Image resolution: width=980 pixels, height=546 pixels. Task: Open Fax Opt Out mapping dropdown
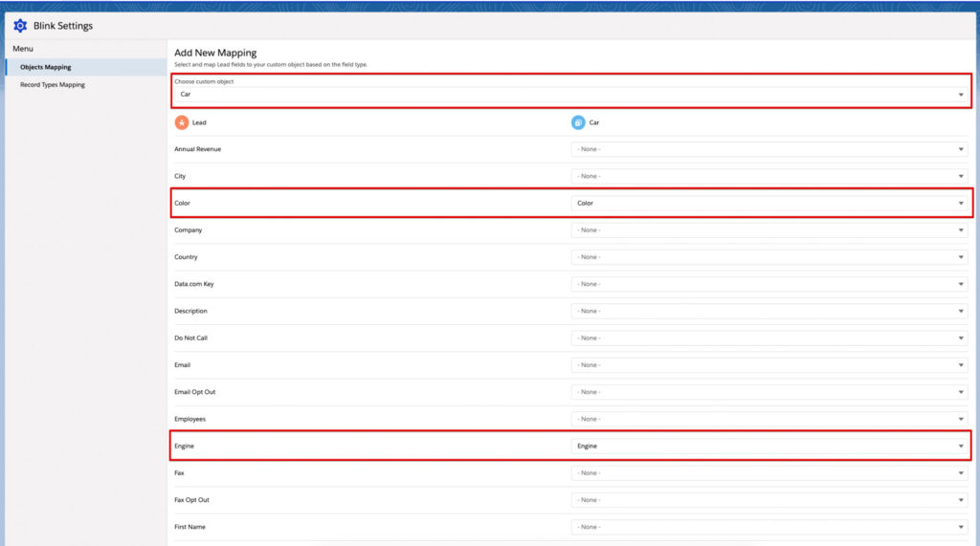(x=769, y=500)
